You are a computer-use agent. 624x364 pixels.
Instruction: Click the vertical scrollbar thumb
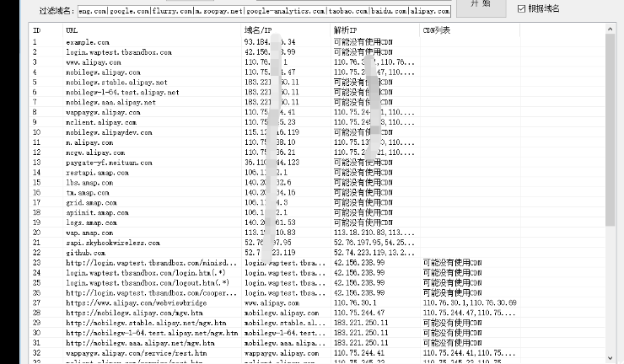click(610, 130)
